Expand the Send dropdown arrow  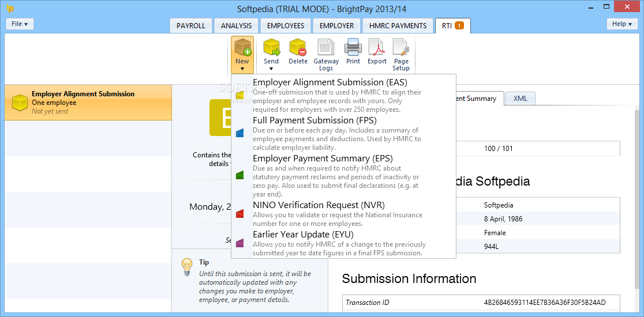coord(271,69)
